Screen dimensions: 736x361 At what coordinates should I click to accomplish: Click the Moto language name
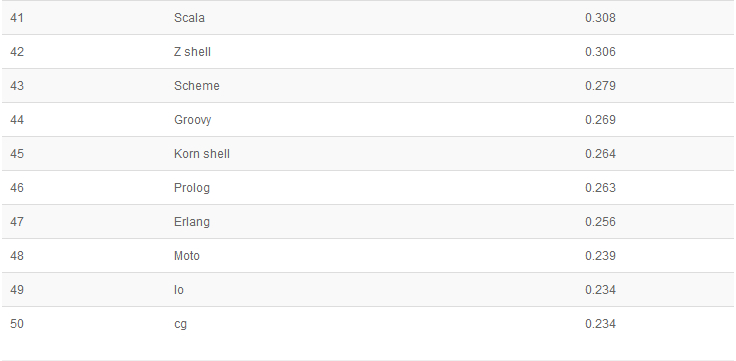click(187, 256)
